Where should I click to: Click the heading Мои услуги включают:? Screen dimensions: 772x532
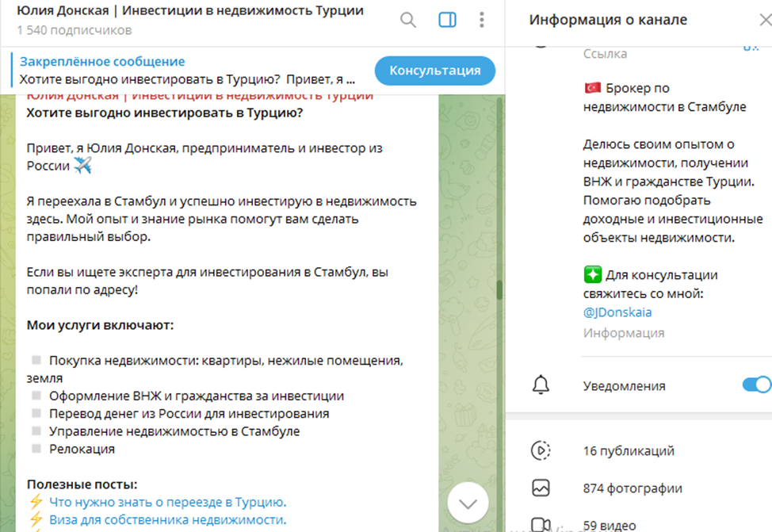(x=100, y=325)
